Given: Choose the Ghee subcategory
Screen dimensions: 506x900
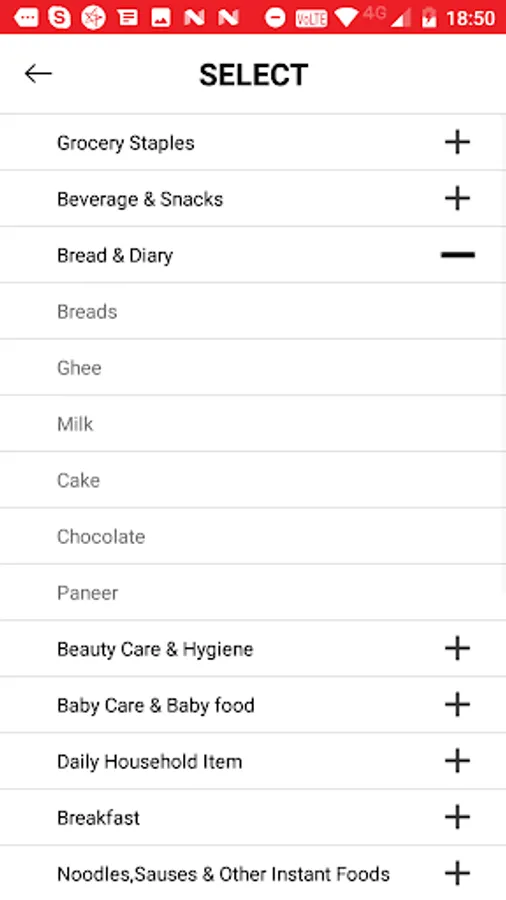Looking at the screenshot, I should (253, 367).
